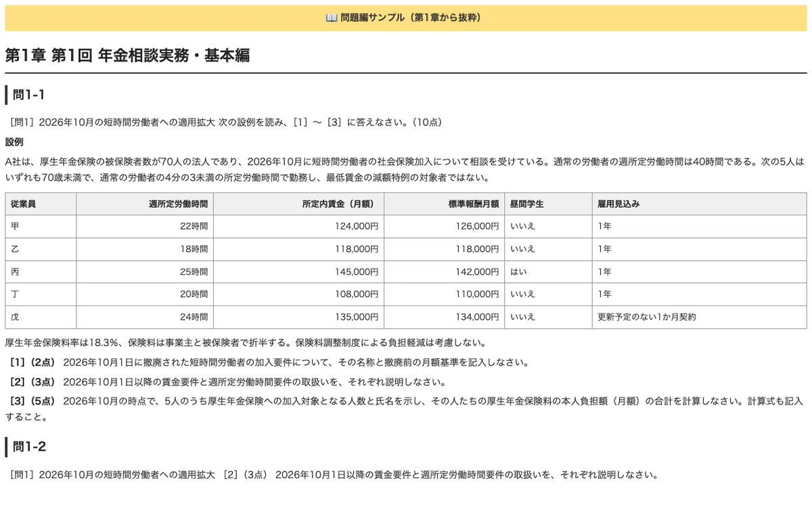Screen dimensions: 812x510
Task: Click the 問1-1 section heading
Action: 29,95
